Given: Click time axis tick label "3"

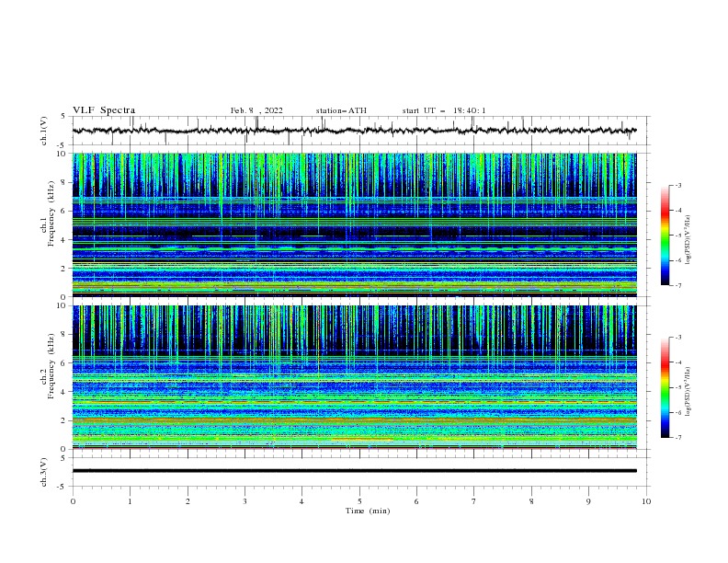Looking at the screenshot, I should coord(245,501).
